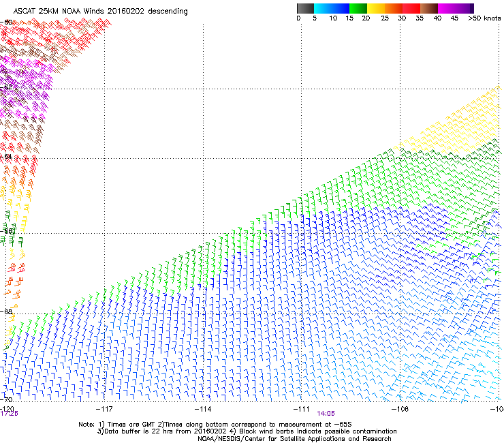504x443 pixels.
Task: Click the '-120' longitude axis label
Action: pyautogui.click(x=7, y=408)
